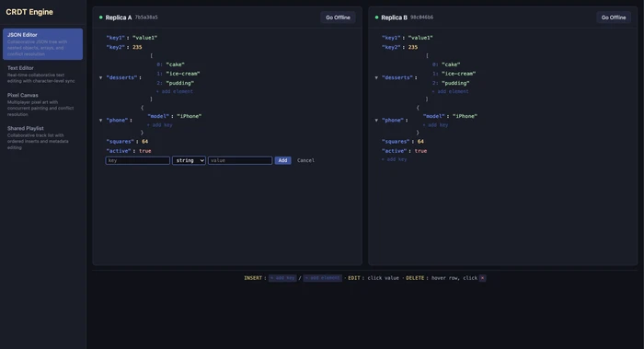Click the delete × hint in footer

tap(483, 278)
